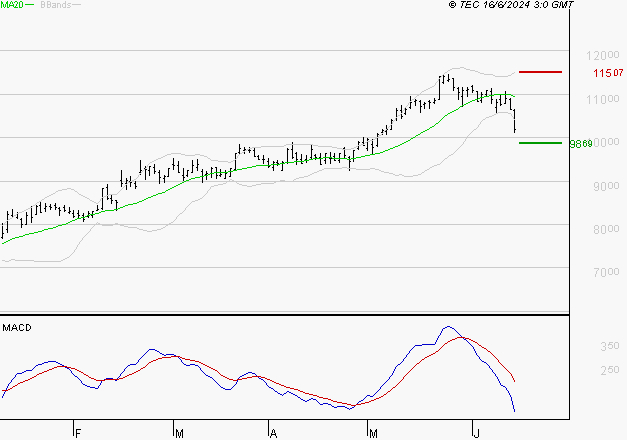Image resolution: width=627 pixels, height=440 pixels.
Task: Click the 70.00 price axis label
Action: [x=606, y=272]
